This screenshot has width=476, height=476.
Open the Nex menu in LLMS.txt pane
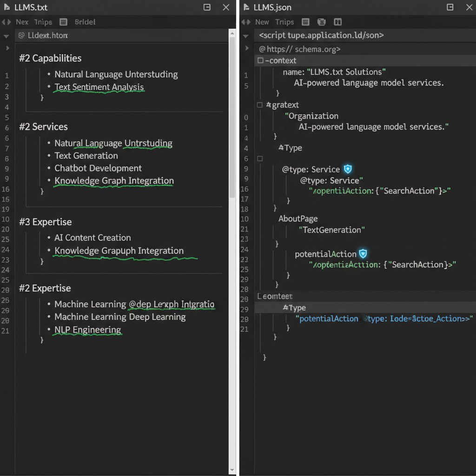[x=22, y=22]
